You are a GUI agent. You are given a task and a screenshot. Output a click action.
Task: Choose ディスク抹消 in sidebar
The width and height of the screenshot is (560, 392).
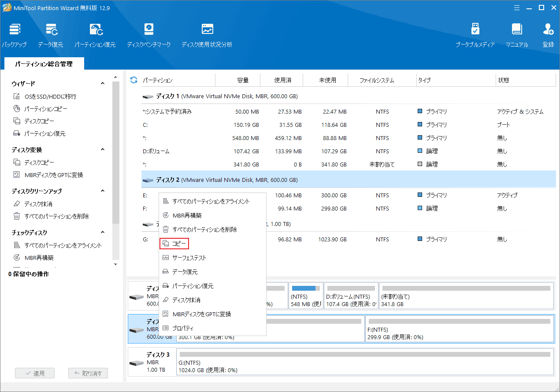pyautogui.click(x=33, y=204)
